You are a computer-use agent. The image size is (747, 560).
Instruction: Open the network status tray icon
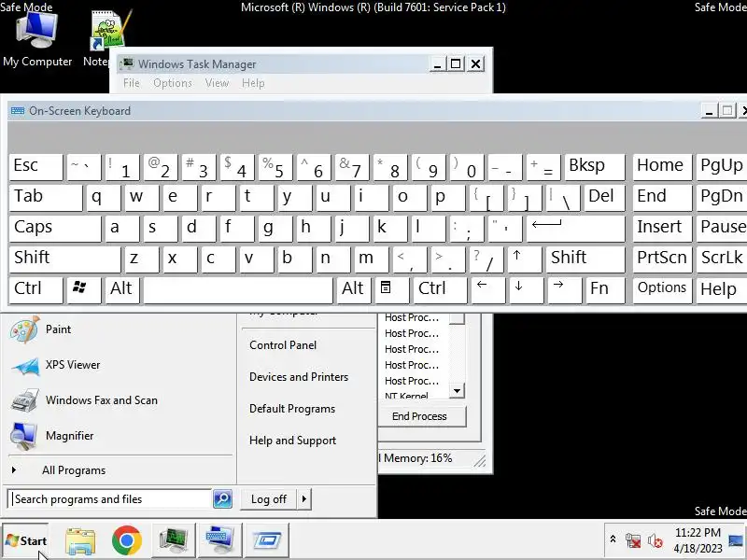pos(634,540)
